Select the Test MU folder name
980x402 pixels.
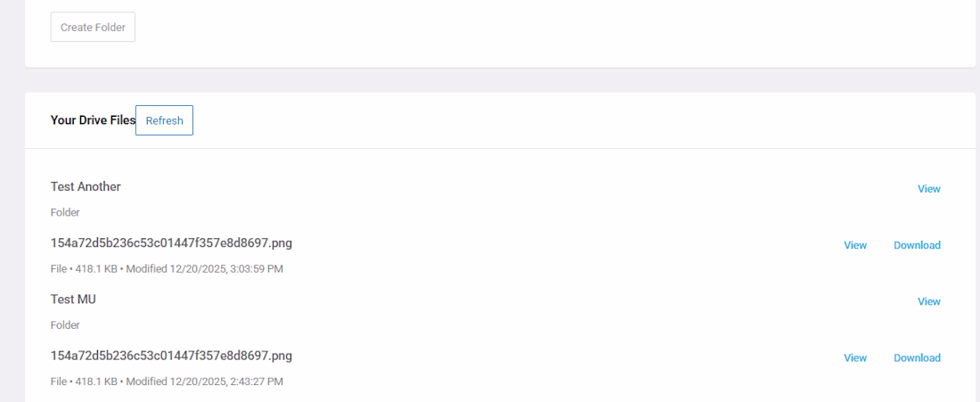[x=73, y=299]
